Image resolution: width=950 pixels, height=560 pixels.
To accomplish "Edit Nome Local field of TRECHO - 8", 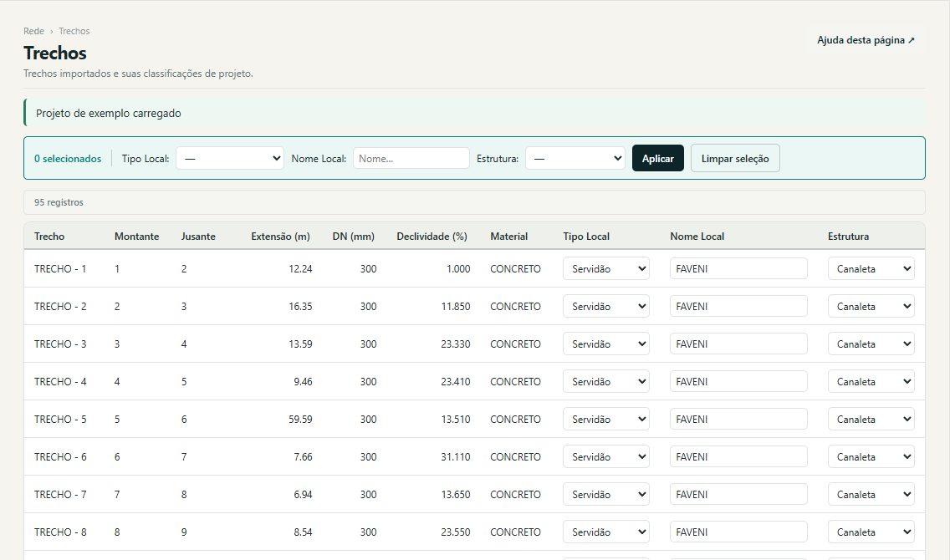I will click(x=738, y=532).
